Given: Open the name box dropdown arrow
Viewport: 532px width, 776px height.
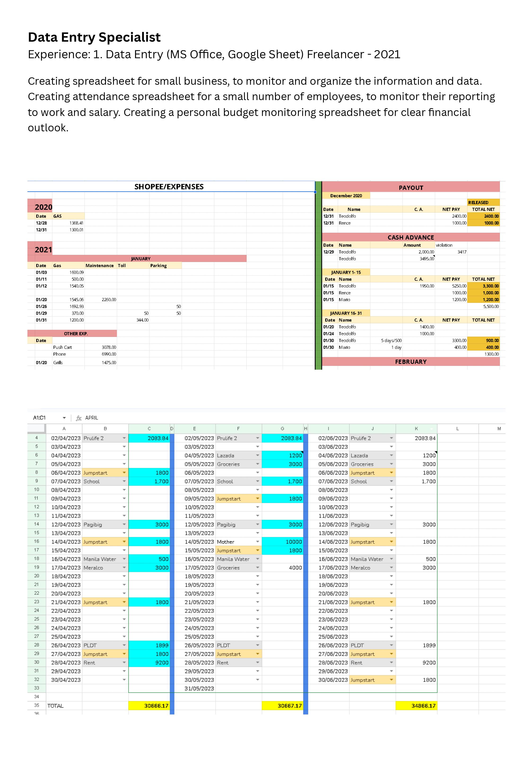Looking at the screenshot, I should (64, 418).
